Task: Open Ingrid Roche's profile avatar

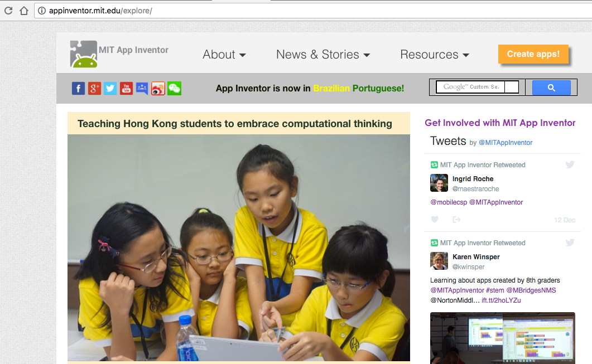Action: 439,183
